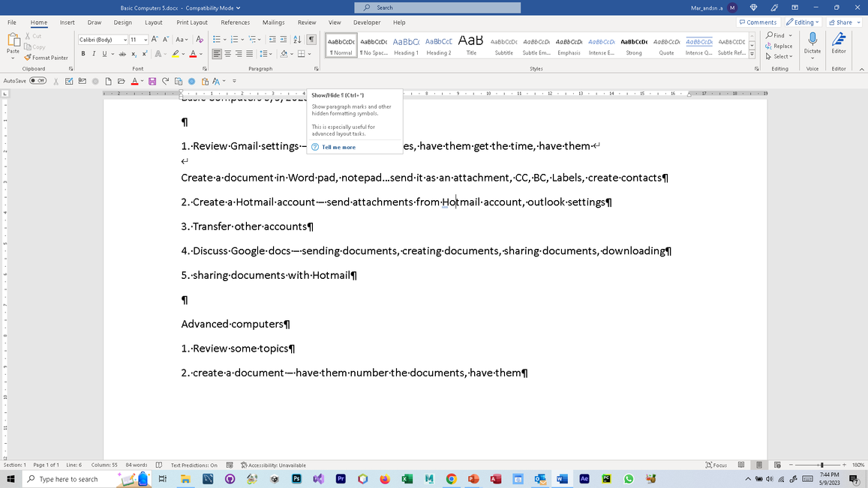868x488 pixels.
Task: Apply Heading 1 style
Action: (406, 45)
